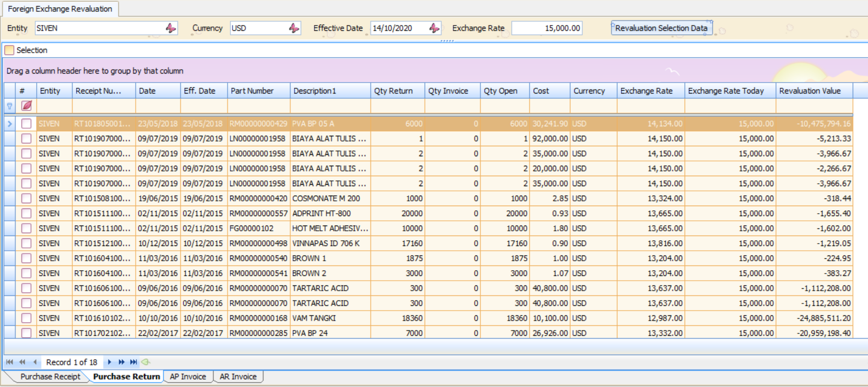Sort by the Receipt Number column header
This screenshot has height=387, width=868.
click(x=104, y=91)
